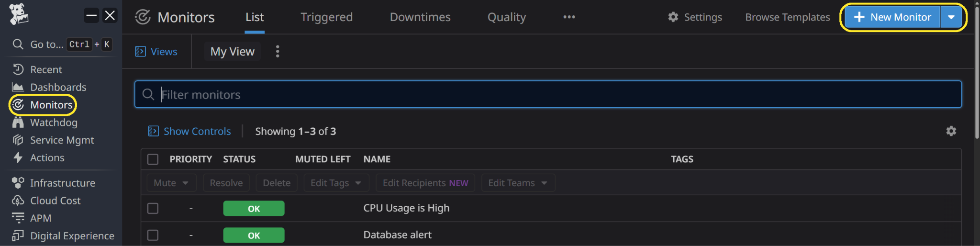Click the TAGS column header
980x246 pixels.
(682, 159)
